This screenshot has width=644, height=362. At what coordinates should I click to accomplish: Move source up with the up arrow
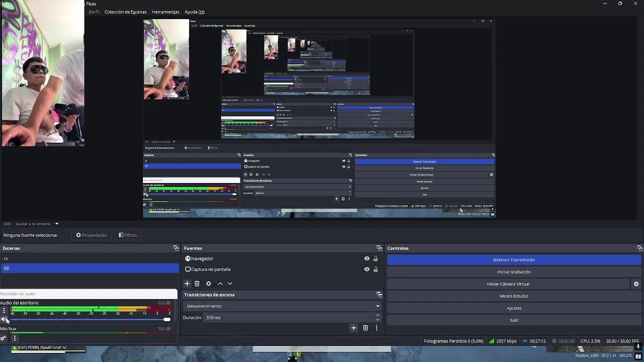click(x=220, y=284)
